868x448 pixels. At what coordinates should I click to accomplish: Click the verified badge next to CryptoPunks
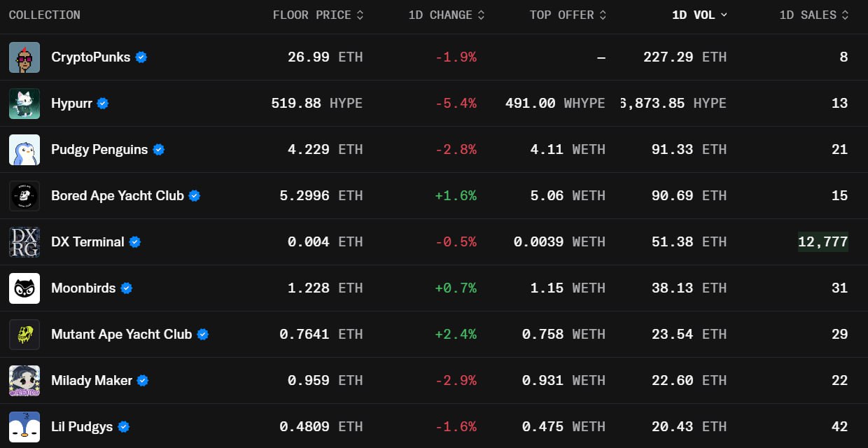pos(141,57)
